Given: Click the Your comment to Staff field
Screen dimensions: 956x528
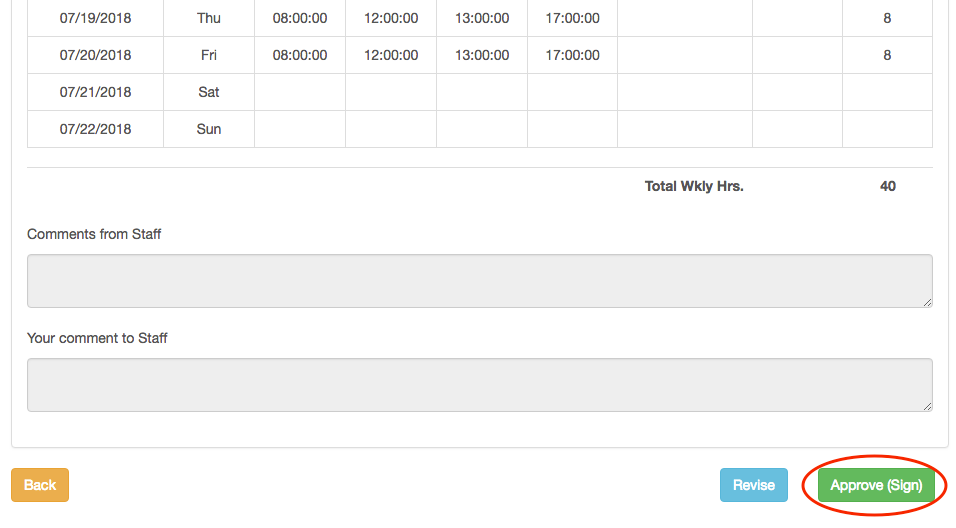Looking at the screenshot, I should (x=479, y=385).
